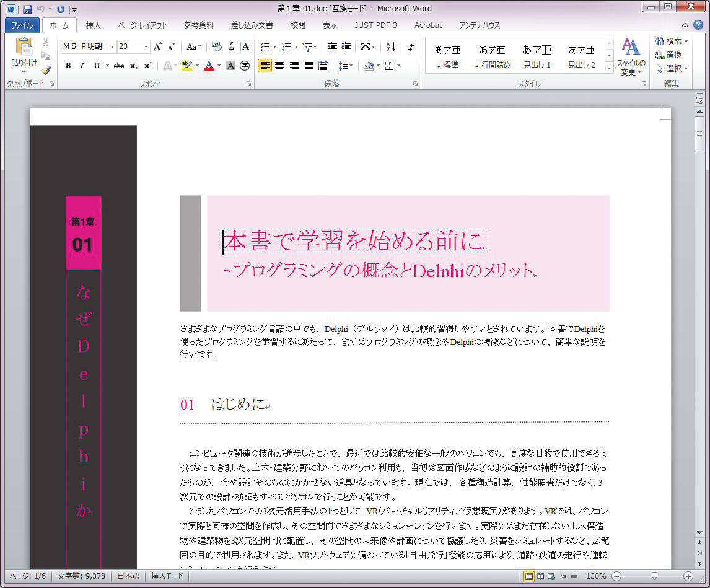Click the zoom in plus button

pyautogui.click(x=688, y=576)
